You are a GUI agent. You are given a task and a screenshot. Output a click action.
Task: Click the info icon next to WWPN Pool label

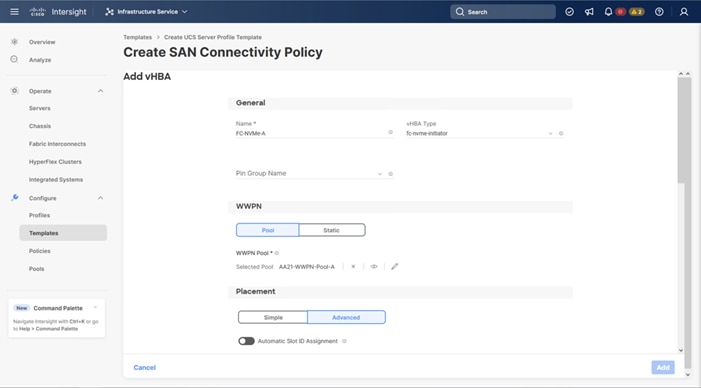277,253
